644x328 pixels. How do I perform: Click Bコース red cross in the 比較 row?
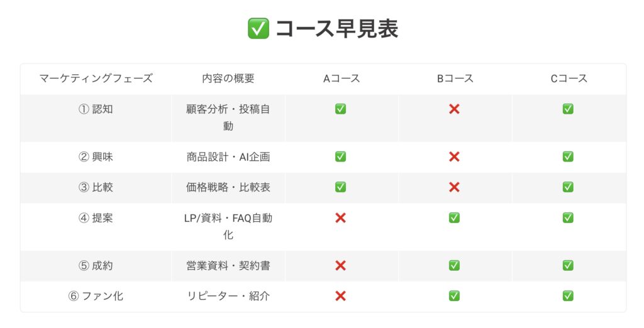click(x=454, y=187)
